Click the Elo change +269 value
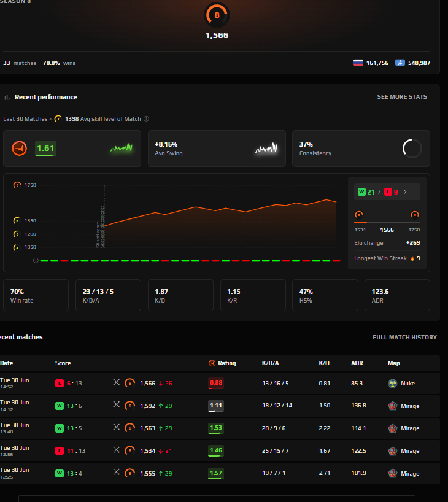Image resolution: width=448 pixels, height=502 pixels. point(413,242)
